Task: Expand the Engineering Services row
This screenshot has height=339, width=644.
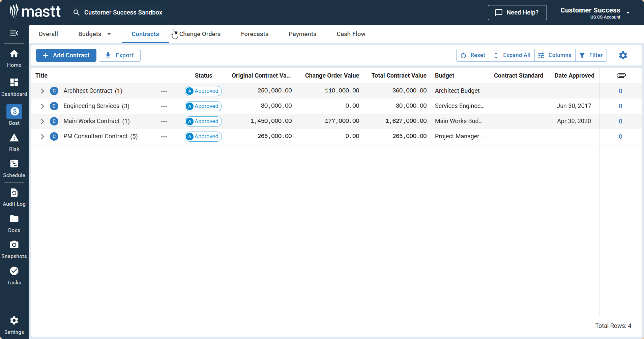Action: pos(42,106)
